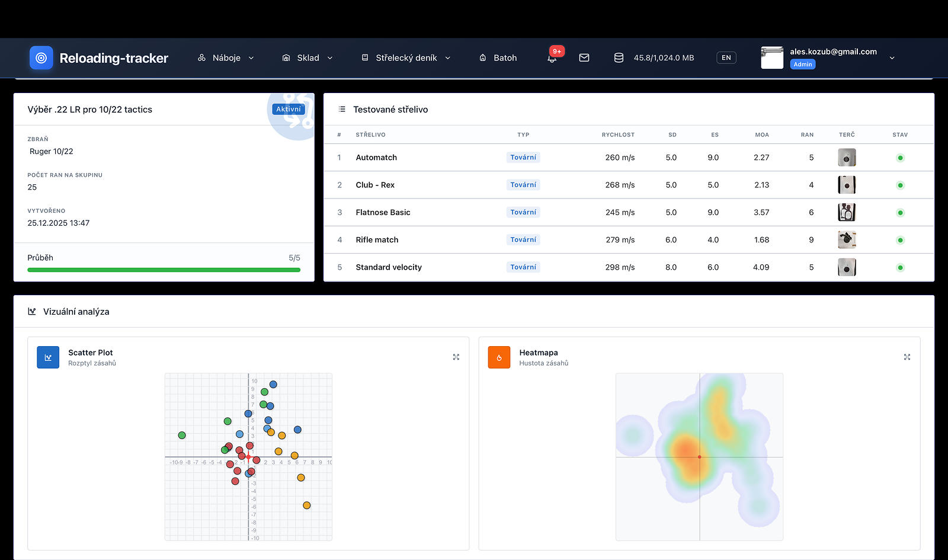Toggle the status indicator for Standard velocity
This screenshot has height=560, width=948.
pyautogui.click(x=900, y=268)
